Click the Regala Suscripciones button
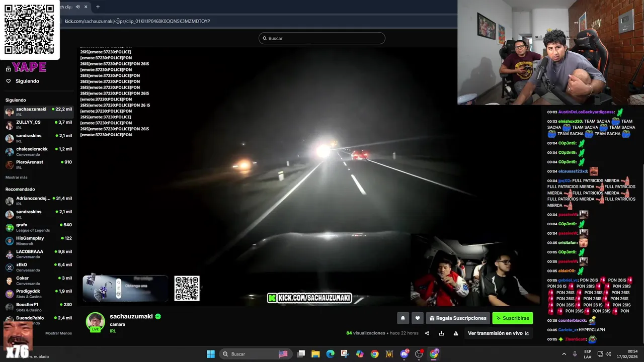Screen dimensions: 644x362 (x=457, y=318)
